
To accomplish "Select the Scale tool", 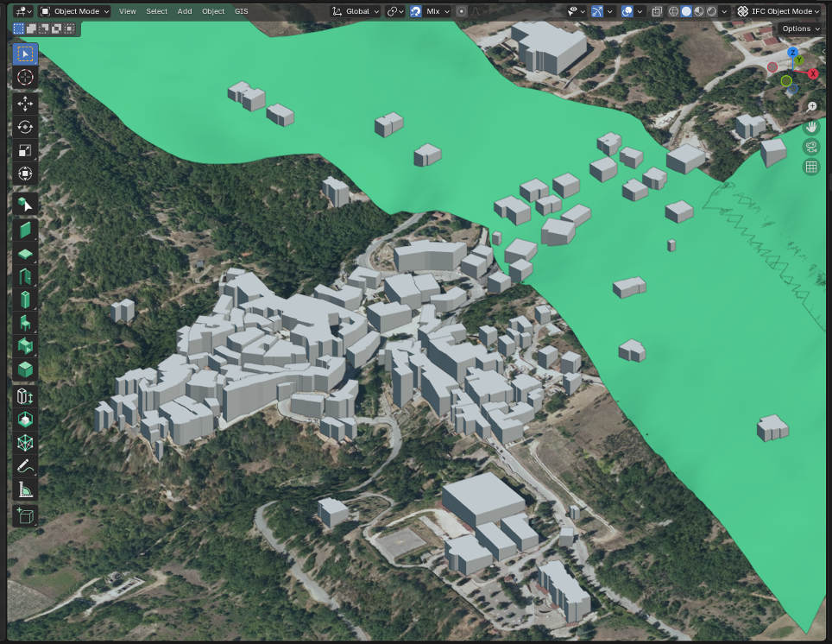I will [24, 150].
